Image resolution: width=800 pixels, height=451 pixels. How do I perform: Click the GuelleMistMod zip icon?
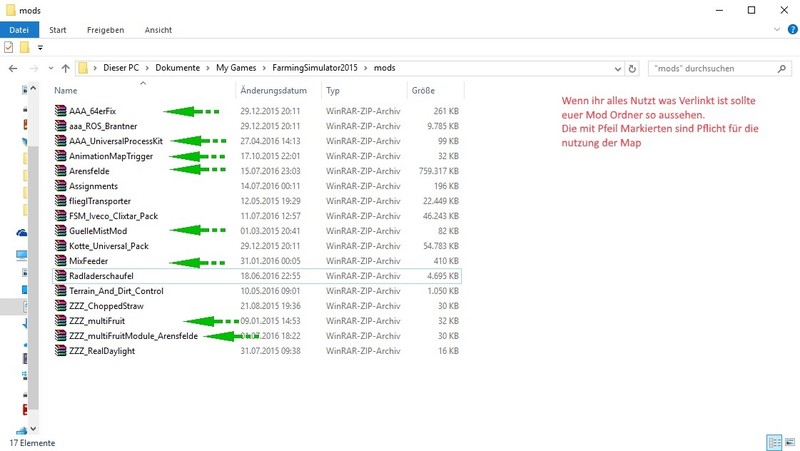click(x=60, y=231)
